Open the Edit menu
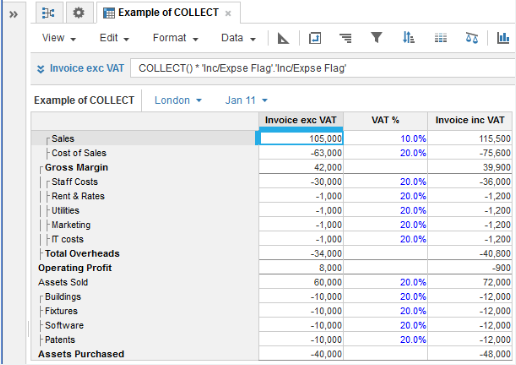 point(114,38)
